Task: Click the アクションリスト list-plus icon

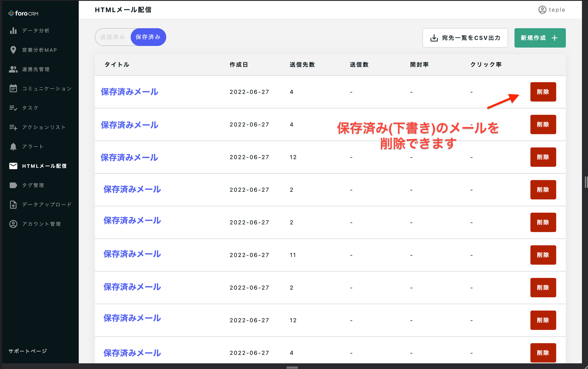Action: 13,127
